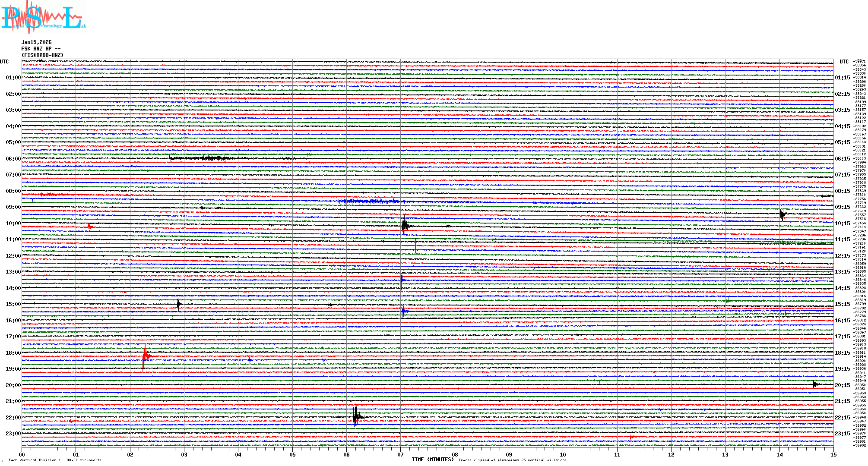The image size is (868, 466).
Task: Click the 07 minute mark on time axis
Action: 401,454
